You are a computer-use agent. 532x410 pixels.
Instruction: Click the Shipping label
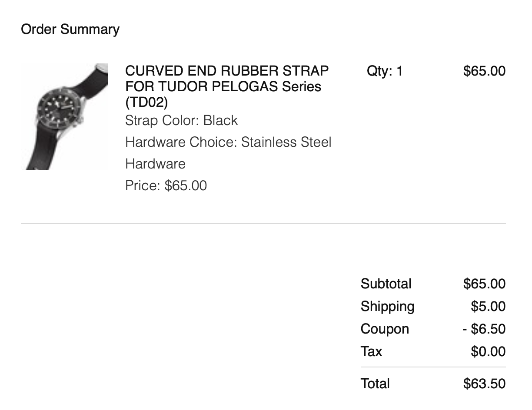pyautogui.click(x=387, y=306)
